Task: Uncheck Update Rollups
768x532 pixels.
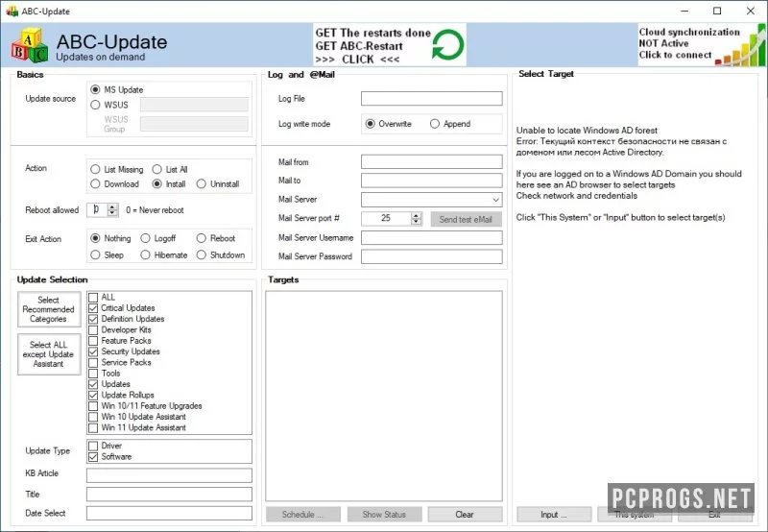Action: click(x=93, y=395)
